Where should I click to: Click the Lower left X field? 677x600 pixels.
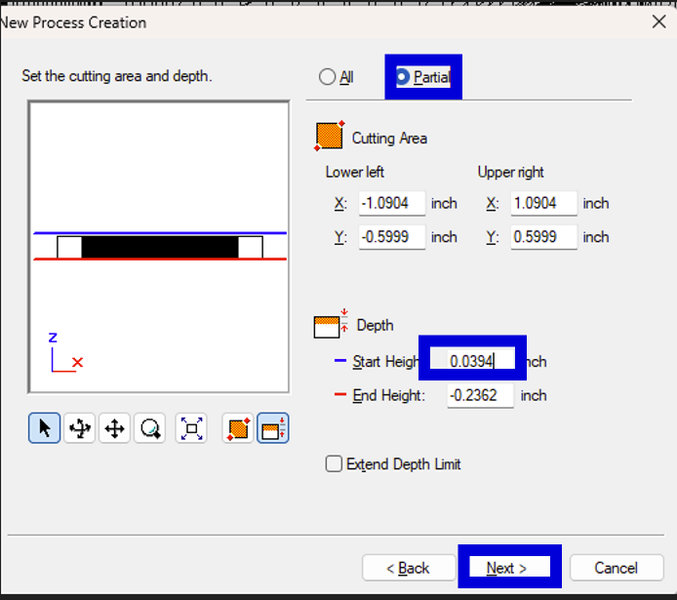[392, 203]
